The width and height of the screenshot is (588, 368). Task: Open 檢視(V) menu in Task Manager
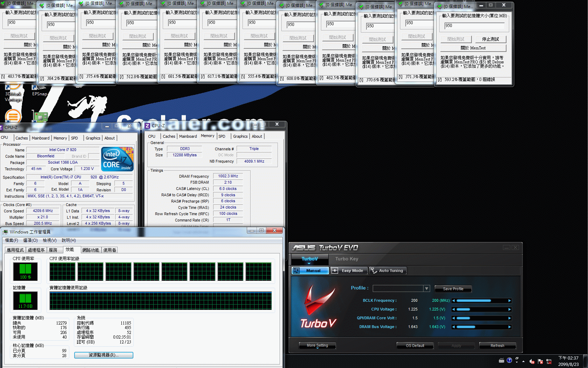coord(50,240)
